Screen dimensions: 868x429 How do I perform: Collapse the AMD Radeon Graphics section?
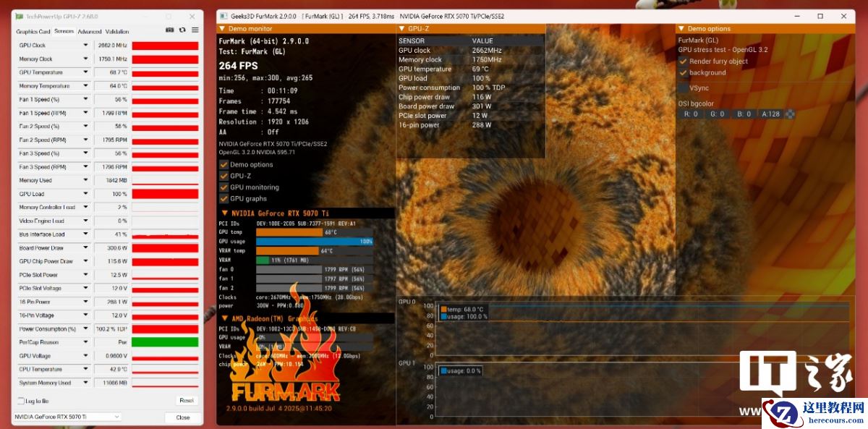[x=225, y=318]
